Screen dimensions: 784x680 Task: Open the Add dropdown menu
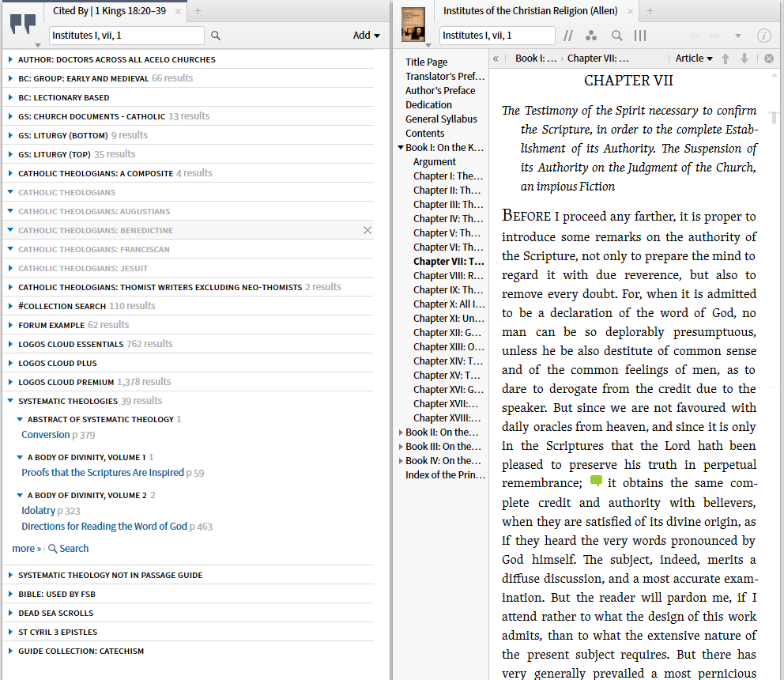367,36
